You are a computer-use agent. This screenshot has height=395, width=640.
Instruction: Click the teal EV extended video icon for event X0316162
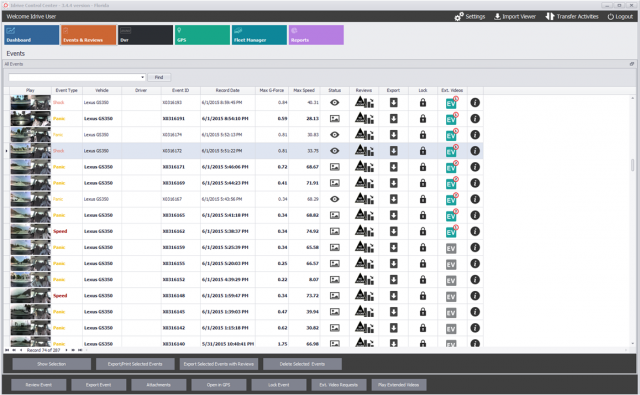pos(452,231)
